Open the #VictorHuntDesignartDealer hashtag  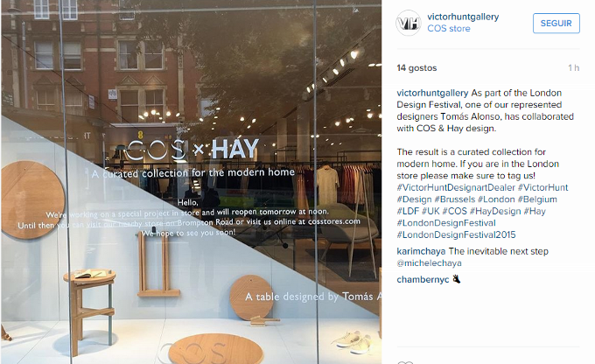(x=456, y=187)
